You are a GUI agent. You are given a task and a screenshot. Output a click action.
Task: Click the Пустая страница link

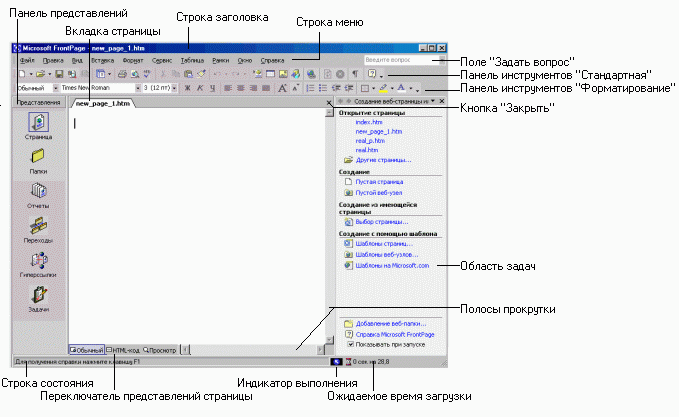coord(379,182)
